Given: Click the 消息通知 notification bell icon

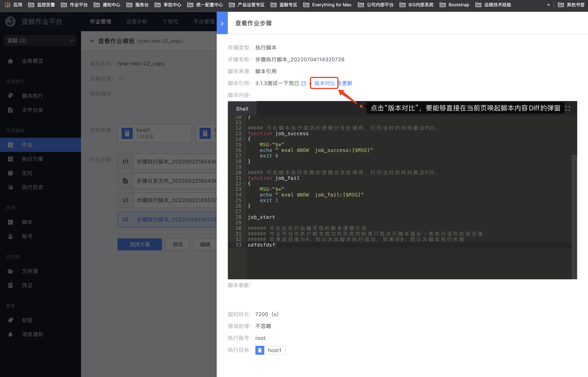Looking at the screenshot, I should coord(10,334).
